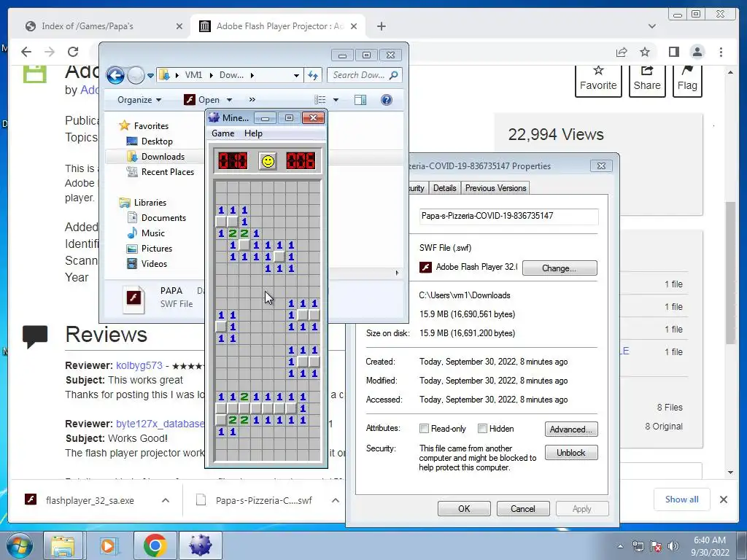The height and width of the screenshot is (560, 747).
Task: Go back in Chrome browser
Action: click(27, 52)
